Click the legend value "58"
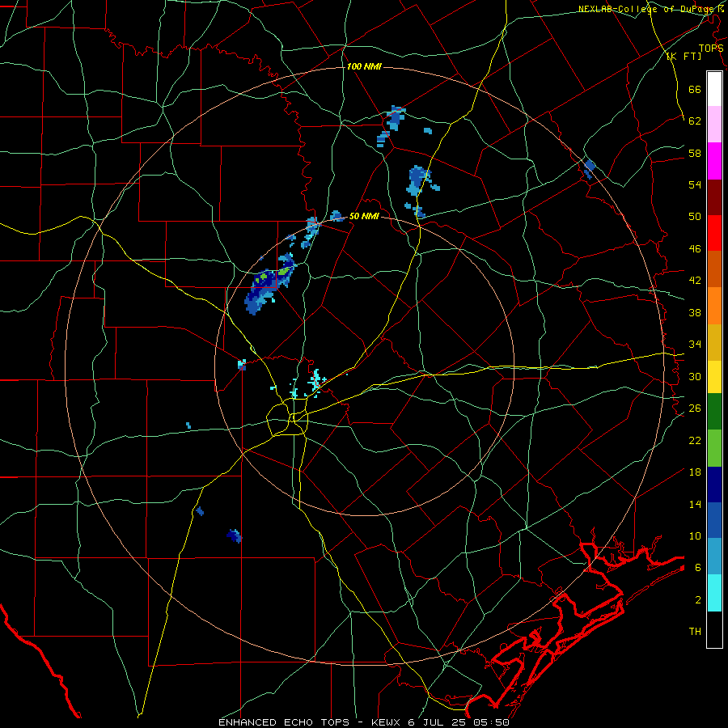Screen dimensions: 728x728 tap(695, 153)
